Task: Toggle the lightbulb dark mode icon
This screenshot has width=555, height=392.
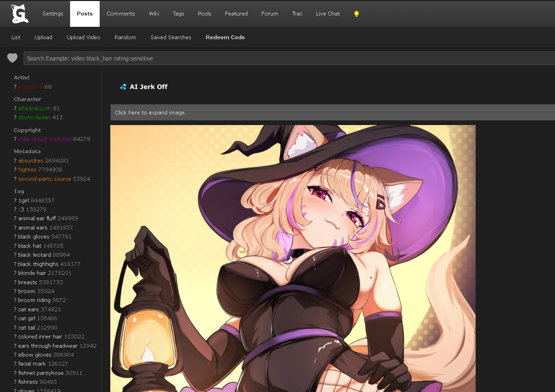Action: pyautogui.click(x=356, y=14)
